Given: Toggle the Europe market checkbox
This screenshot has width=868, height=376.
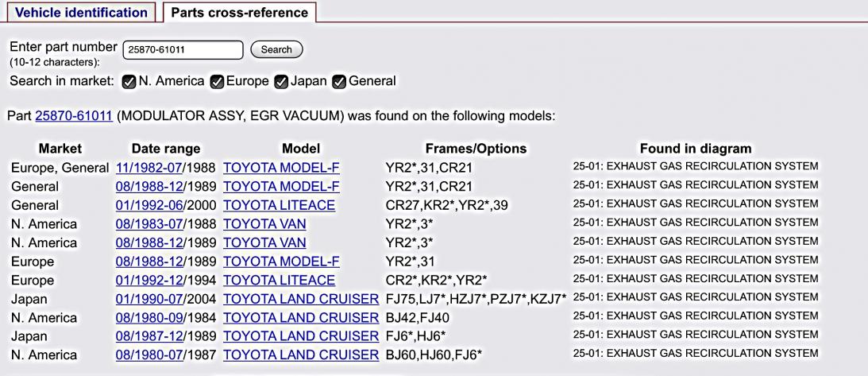Looking at the screenshot, I should (217, 81).
